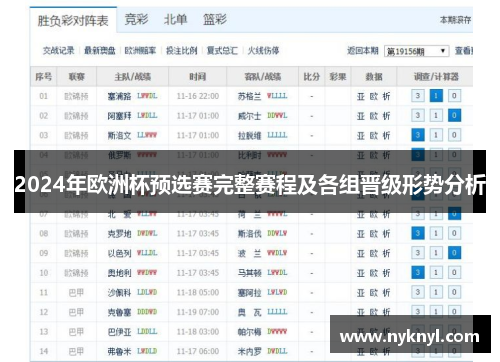This screenshot has width=500, height=362.
Task: Click the 返回本期 link
Action: (x=363, y=51)
